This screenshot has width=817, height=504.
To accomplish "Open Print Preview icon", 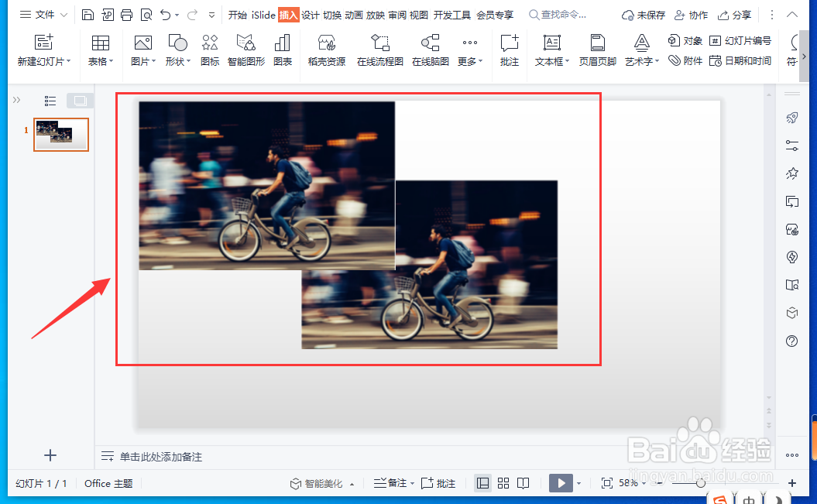I will click(146, 15).
